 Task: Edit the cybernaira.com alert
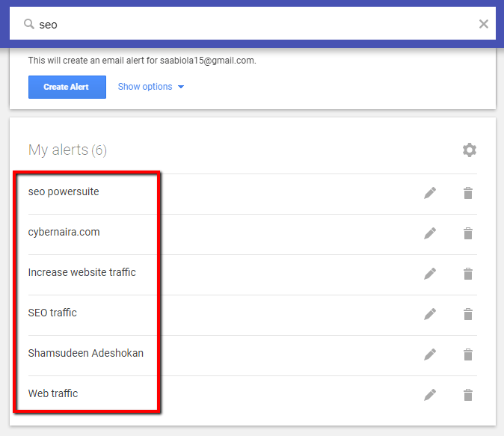click(x=430, y=233)
